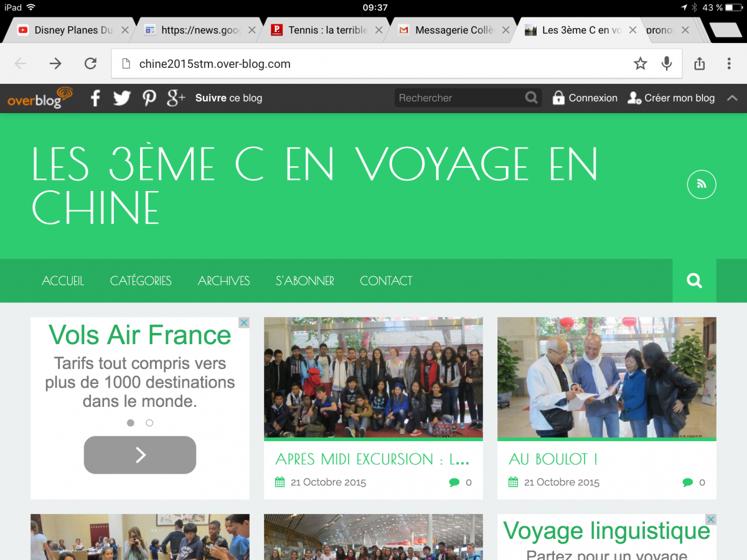Open the ARCHIVES menu item

coord(223,281)
